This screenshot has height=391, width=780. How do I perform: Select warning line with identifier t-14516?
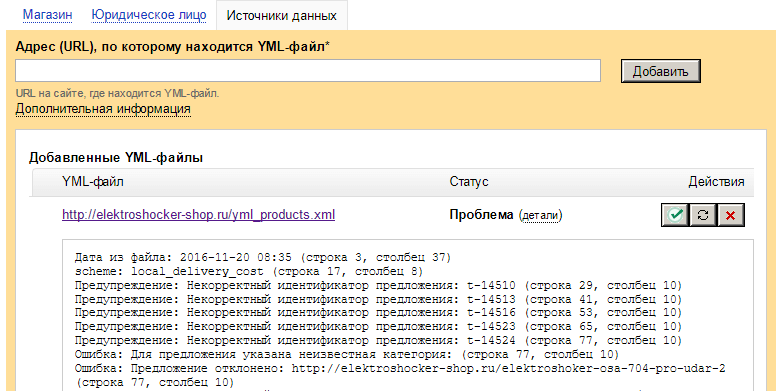pyautogui.click(x=378, y=313)
